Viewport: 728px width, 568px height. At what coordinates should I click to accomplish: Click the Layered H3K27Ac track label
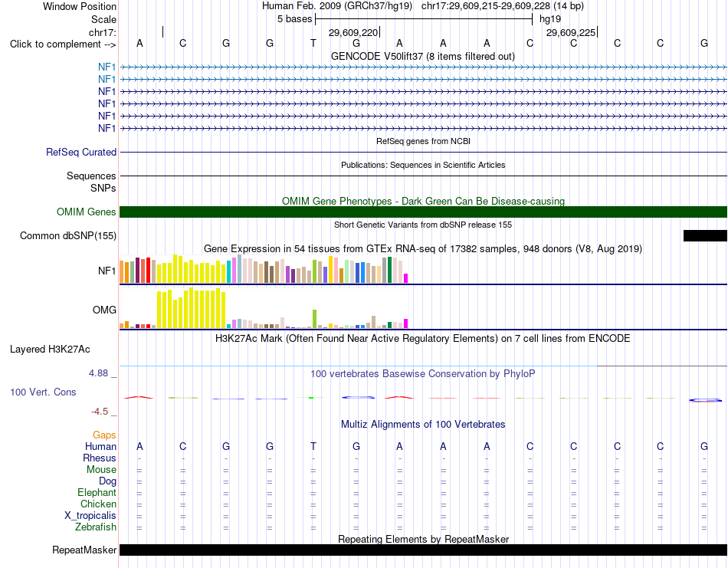coord(50,350)
